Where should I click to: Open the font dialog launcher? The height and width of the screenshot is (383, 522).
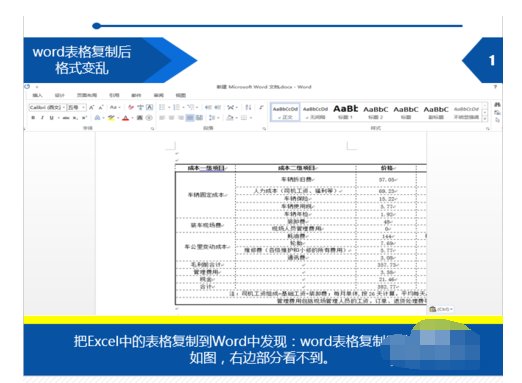(x=152, y=129)
